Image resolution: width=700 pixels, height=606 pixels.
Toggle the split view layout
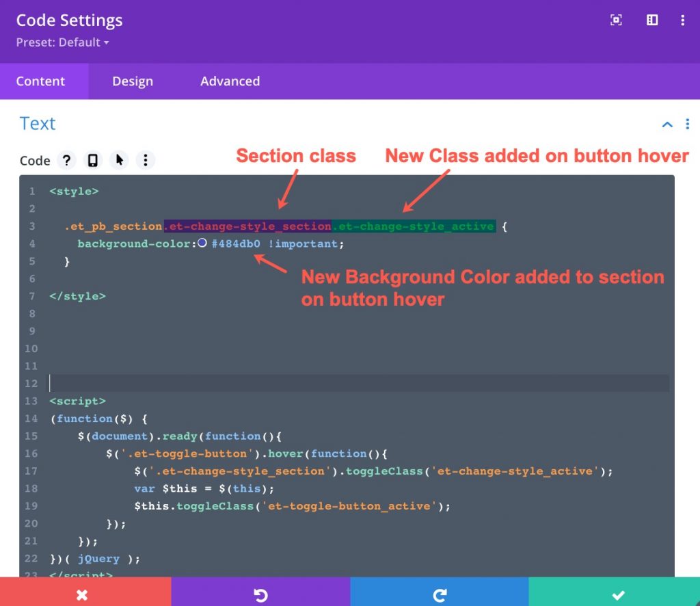[x=651, y=20]
